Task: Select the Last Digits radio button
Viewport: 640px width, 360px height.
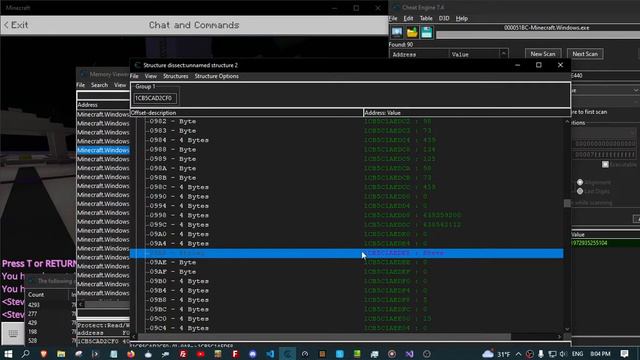Action: (x=580, y=191)
